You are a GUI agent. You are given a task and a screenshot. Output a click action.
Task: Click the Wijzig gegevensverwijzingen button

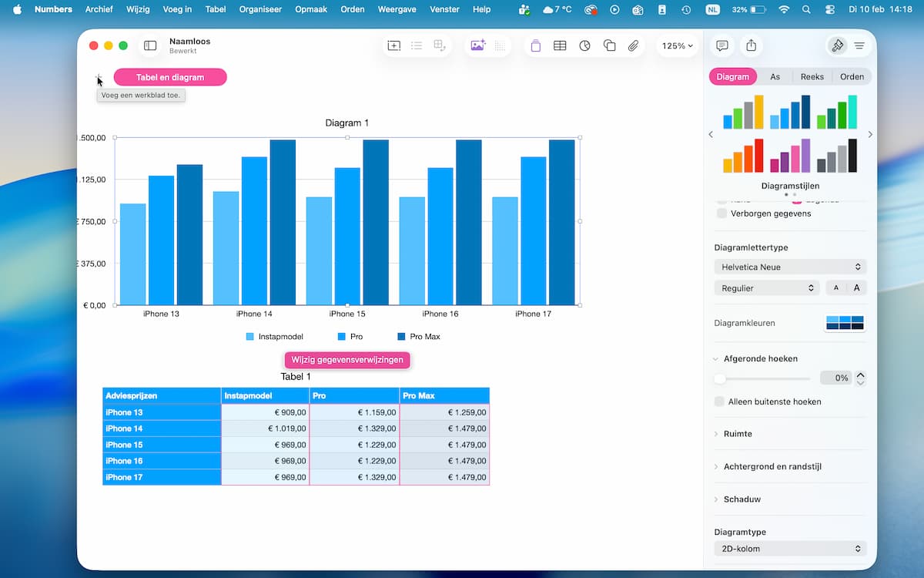click(347, 360)
